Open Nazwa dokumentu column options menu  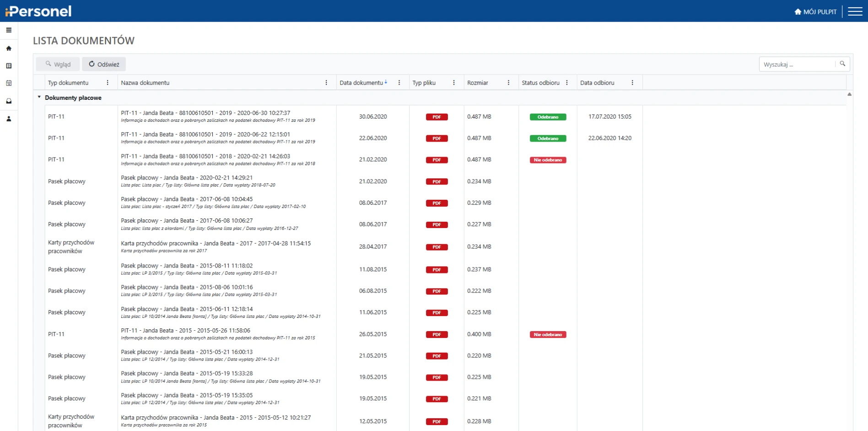pos(326,83)
